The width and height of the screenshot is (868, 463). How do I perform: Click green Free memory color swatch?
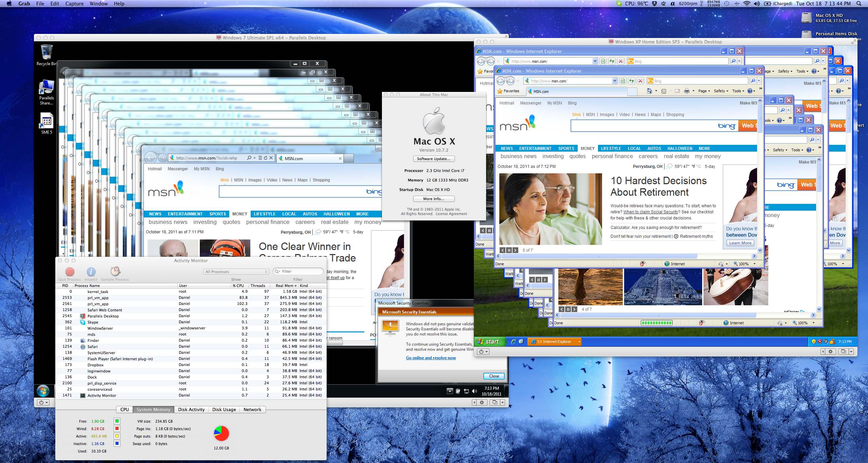pos(117,421)
